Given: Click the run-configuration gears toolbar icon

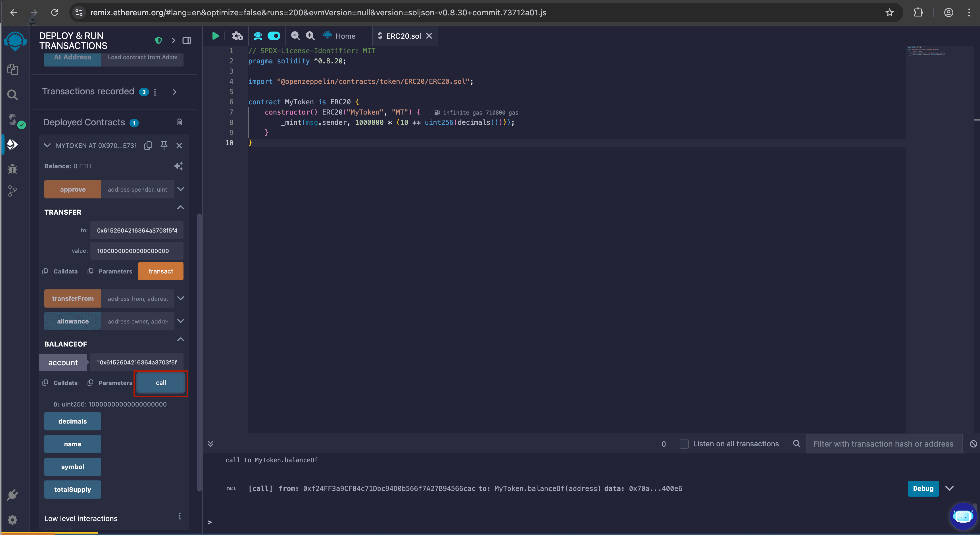Looking at the screenshot, I should coord(237,36).
